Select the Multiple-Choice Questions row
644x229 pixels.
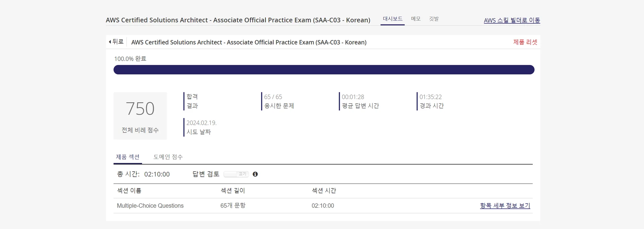coord(150,206)
